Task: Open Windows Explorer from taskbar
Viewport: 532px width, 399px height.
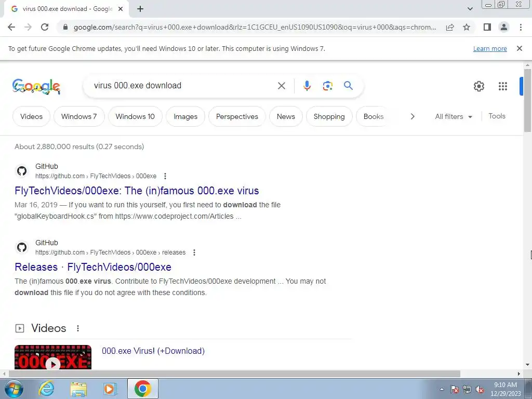Action: point(78,389)
